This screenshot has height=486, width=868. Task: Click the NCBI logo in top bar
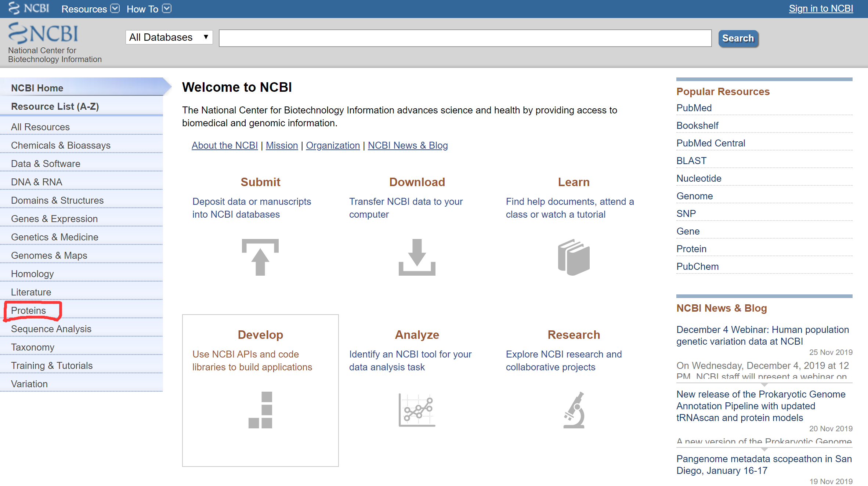[29, 8]
